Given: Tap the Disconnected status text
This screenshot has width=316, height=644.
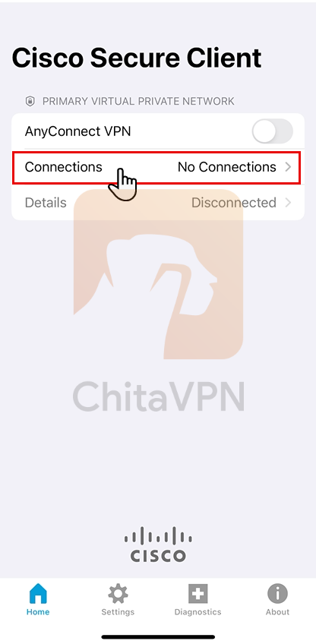Looking at the screenshot, I should point(234,203).
